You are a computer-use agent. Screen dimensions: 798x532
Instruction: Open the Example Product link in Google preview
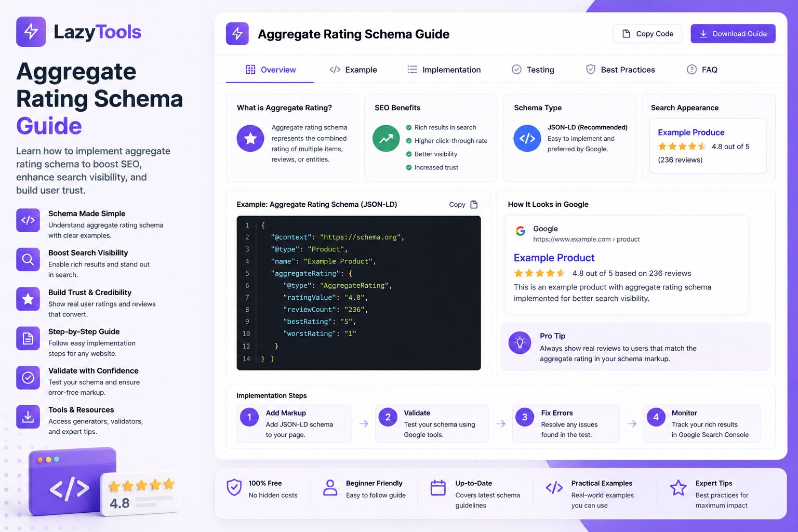tap(554, 258)
